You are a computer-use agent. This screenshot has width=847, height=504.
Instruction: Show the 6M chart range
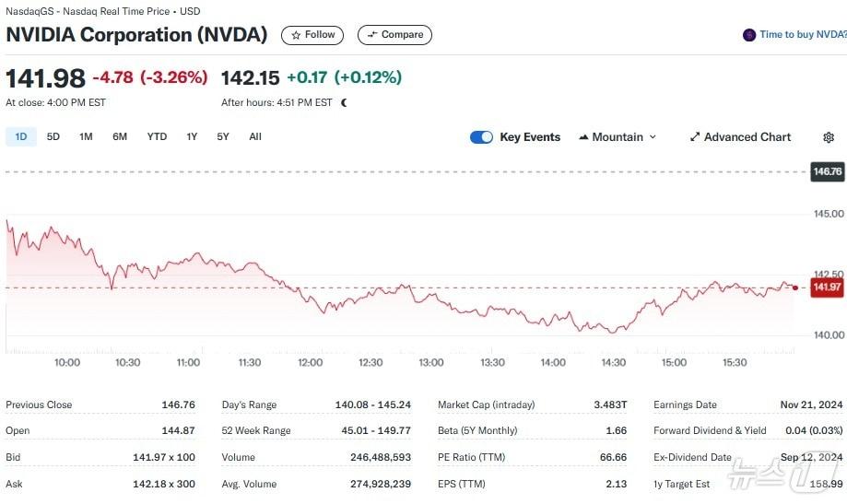point(120,137)
